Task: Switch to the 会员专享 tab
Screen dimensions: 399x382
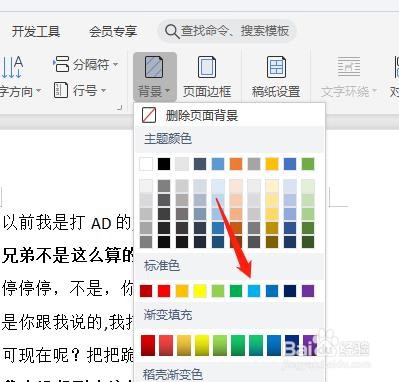Action: coord(113,32)
